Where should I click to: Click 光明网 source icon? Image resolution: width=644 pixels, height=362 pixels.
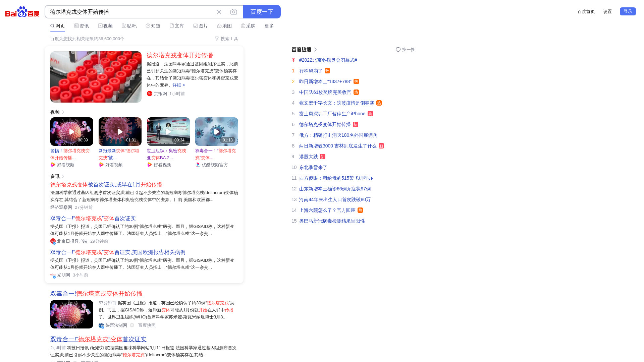pyautogui.click(x=53, y=275)
